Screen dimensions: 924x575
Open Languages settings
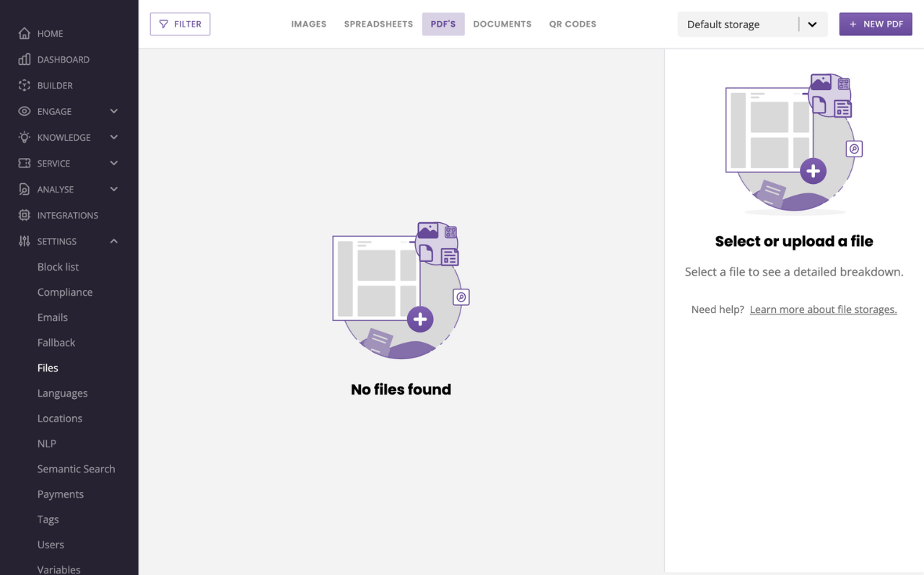(x=63, y=393)
